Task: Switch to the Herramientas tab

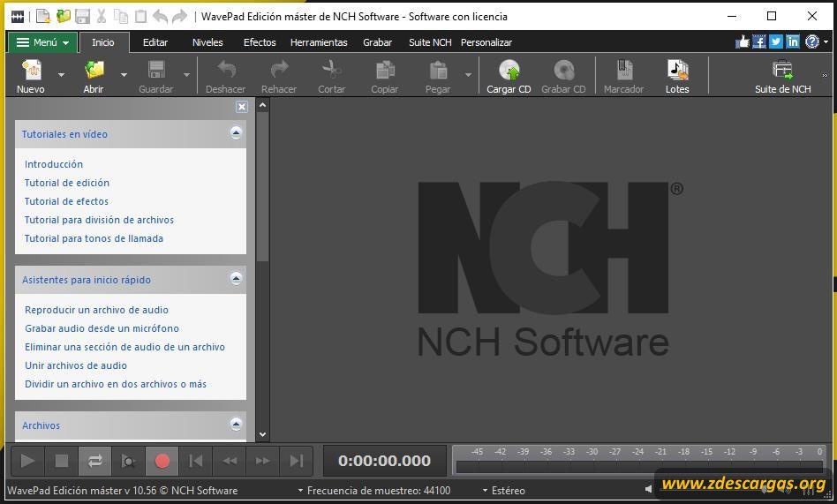Action: tap(319, 42)
